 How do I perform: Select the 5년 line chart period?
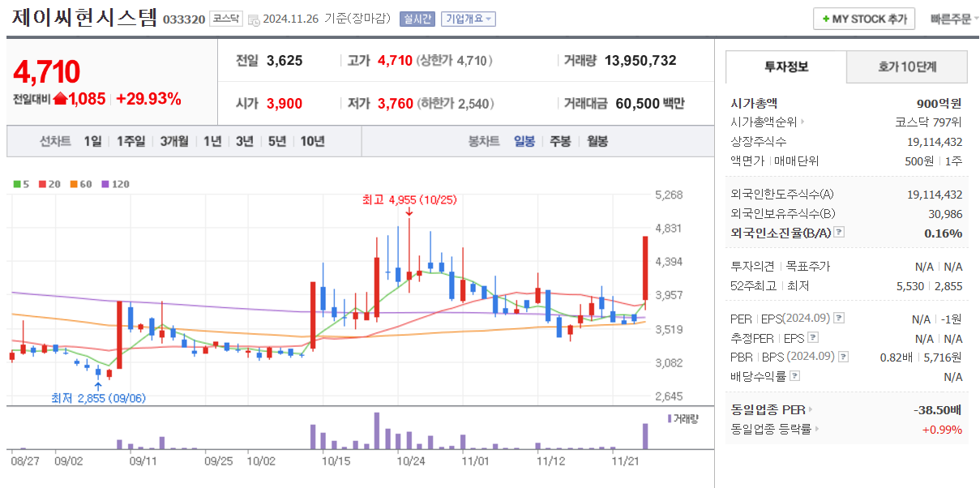277,141
